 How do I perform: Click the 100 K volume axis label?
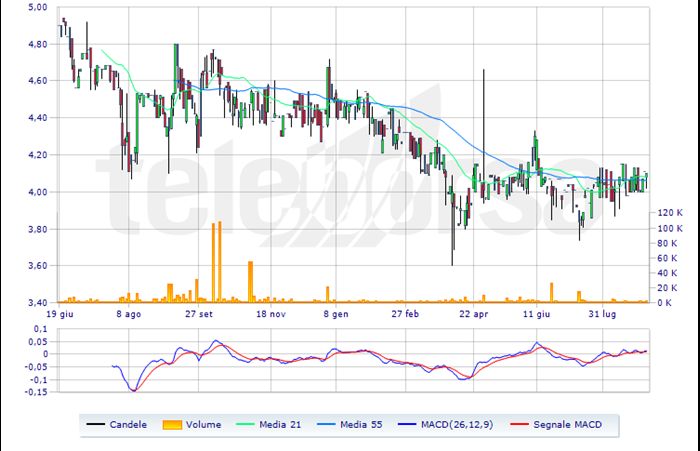(x=670, y=228)
